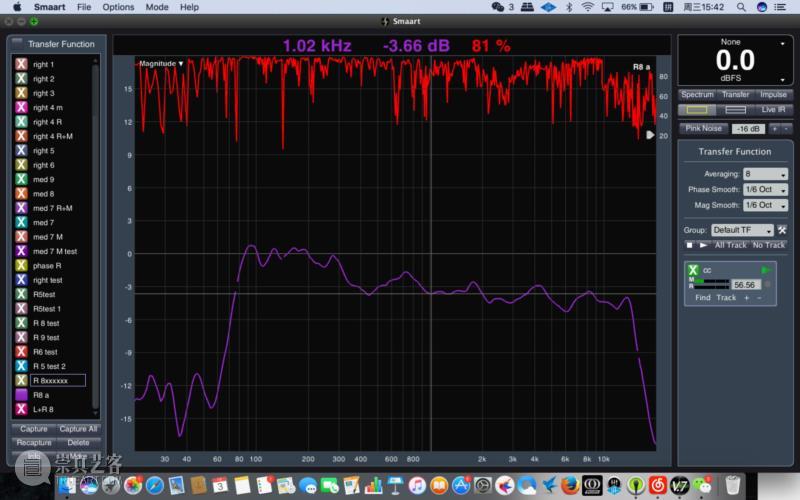Open the Mode menu
800x500 pixels.
(x=157, y=7)
